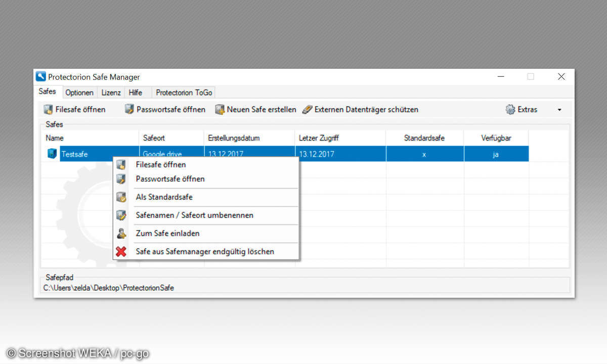
Task: Select the Testsafe row name
Action: coord(74,154)
